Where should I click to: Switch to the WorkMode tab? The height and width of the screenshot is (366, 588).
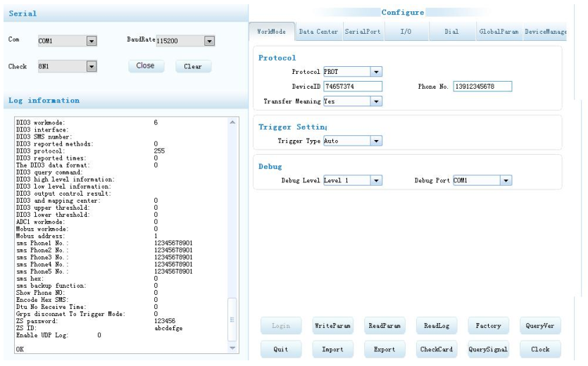coord(272,32)
